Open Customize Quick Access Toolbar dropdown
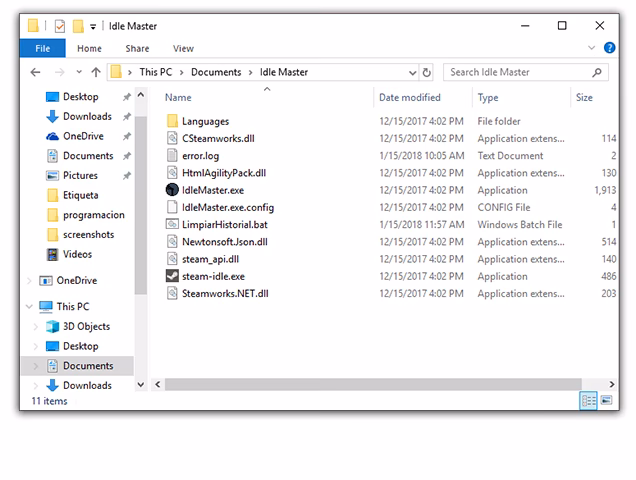Screen dimensions: 636x480 tap(93, 27)
